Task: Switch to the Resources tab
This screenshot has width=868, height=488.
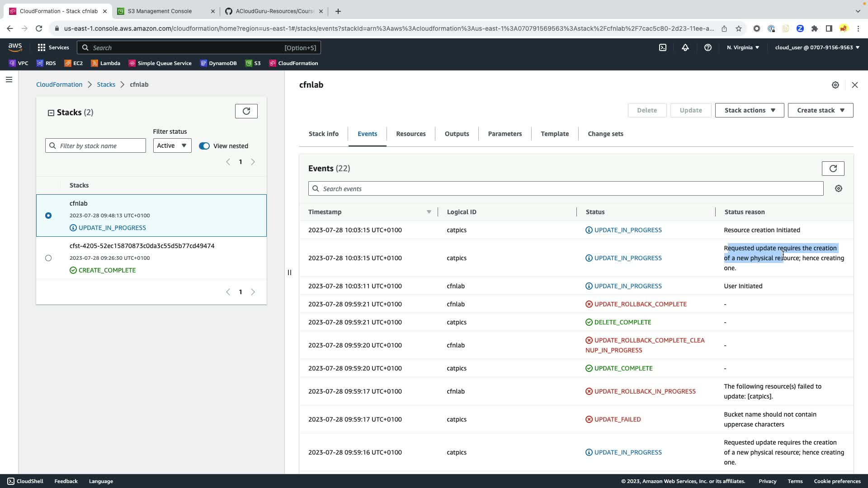Action: [410, 134]
